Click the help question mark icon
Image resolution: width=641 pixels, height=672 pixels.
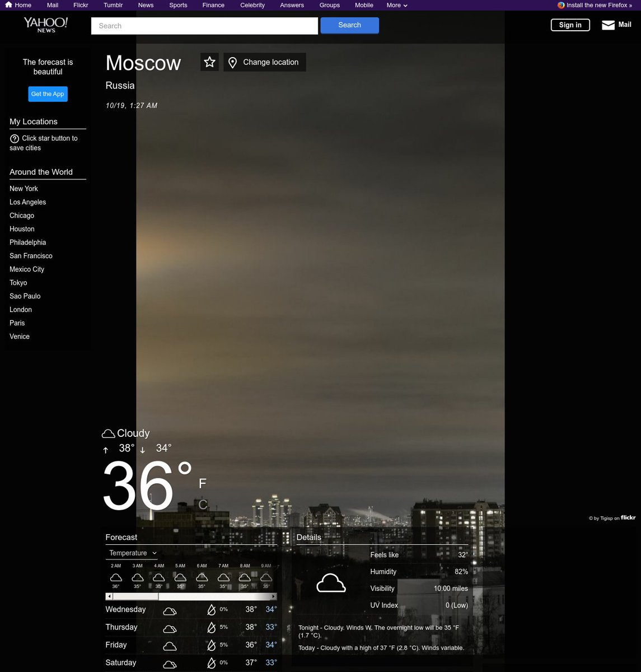pyautogui.click(x=15, y=138)
